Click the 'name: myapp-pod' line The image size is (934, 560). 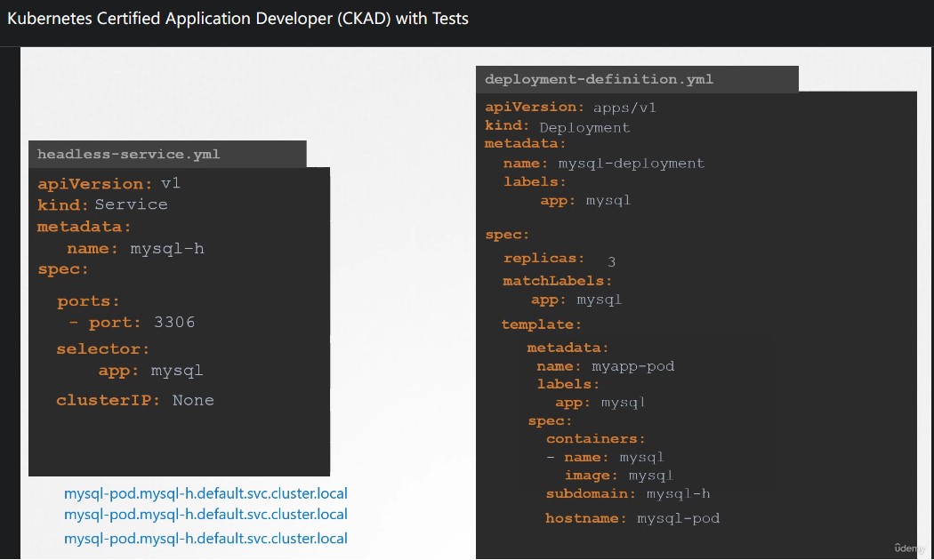[x=605, y=366]
